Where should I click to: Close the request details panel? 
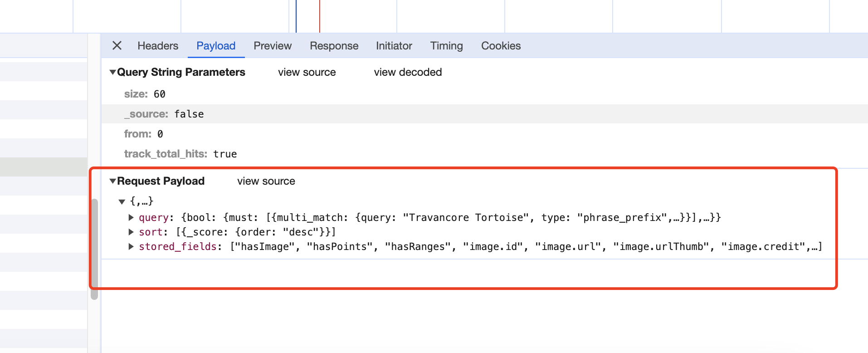tap(117, 45)
